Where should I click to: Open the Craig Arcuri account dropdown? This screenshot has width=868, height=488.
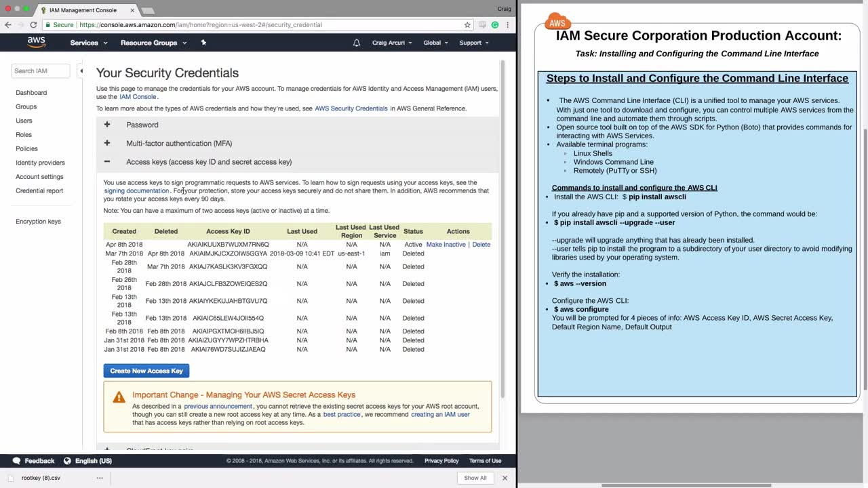[392, 43]
